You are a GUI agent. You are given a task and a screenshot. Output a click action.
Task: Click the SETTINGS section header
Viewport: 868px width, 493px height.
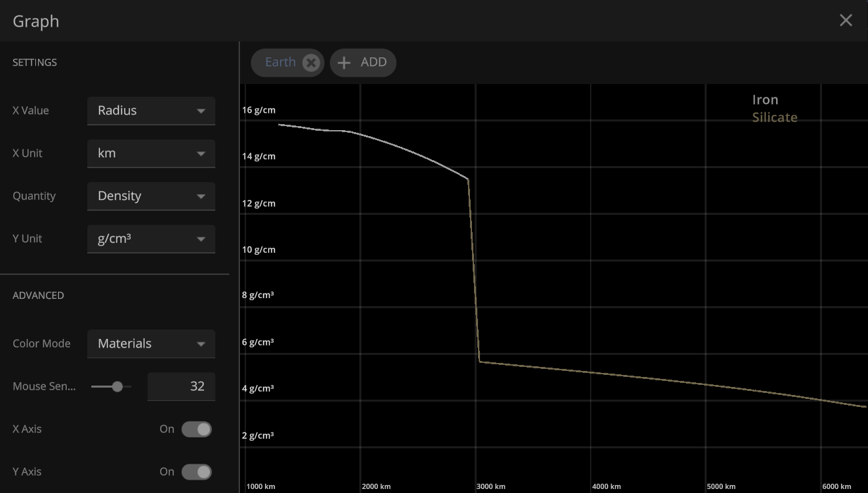(x=35, y=62)
